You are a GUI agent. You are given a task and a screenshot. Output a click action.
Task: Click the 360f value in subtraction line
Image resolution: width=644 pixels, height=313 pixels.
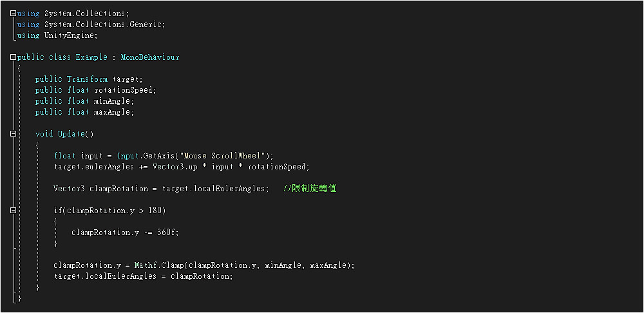click(x=167, y=232)
